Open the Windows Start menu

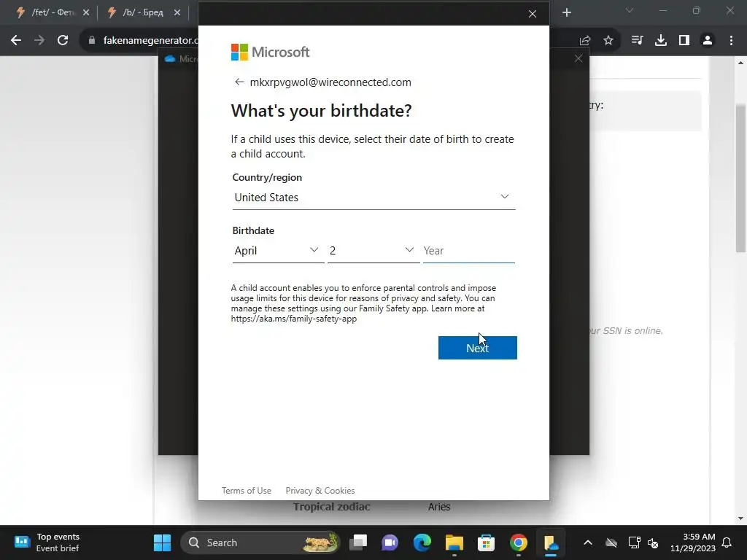coord(162,542)
